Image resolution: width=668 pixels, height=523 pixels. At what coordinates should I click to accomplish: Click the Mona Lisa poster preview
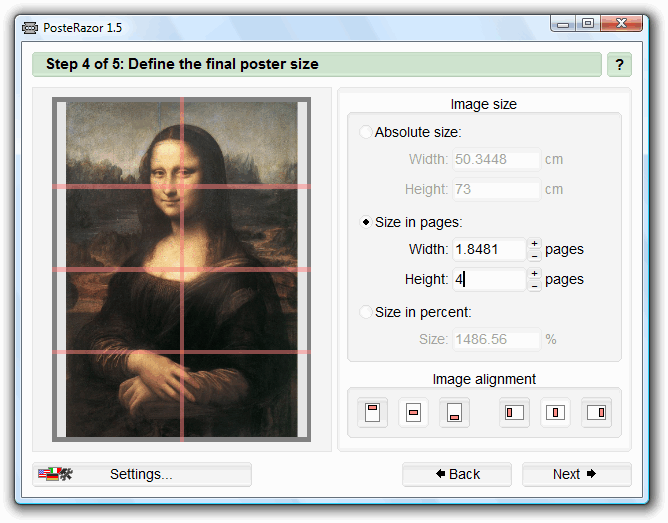(181, 270)
